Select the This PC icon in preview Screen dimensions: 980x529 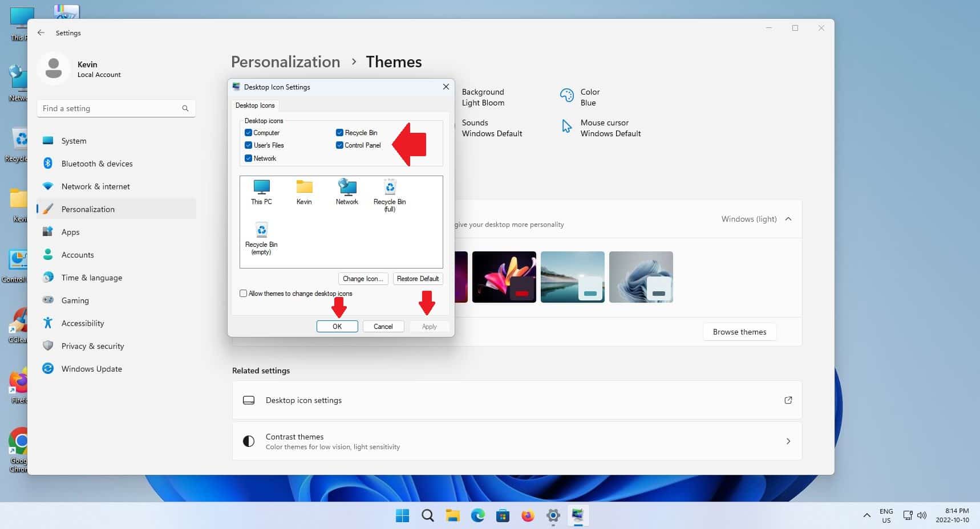[x=261, y=192]
